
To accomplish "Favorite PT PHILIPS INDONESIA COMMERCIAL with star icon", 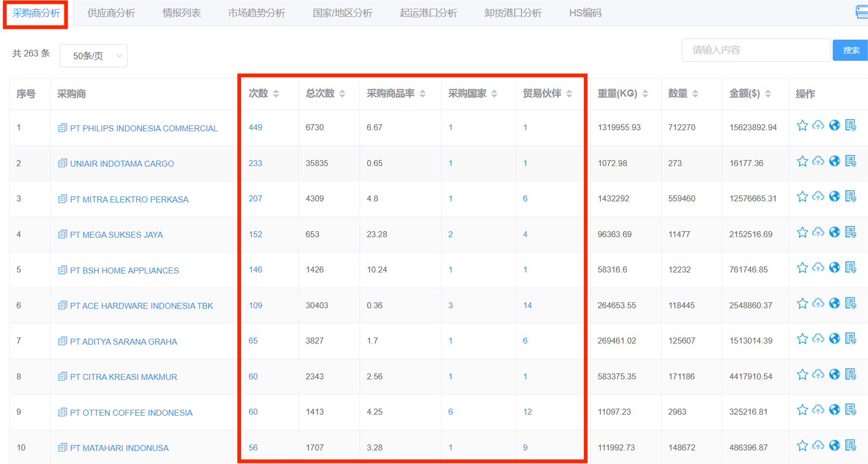I will click(802, 126).
